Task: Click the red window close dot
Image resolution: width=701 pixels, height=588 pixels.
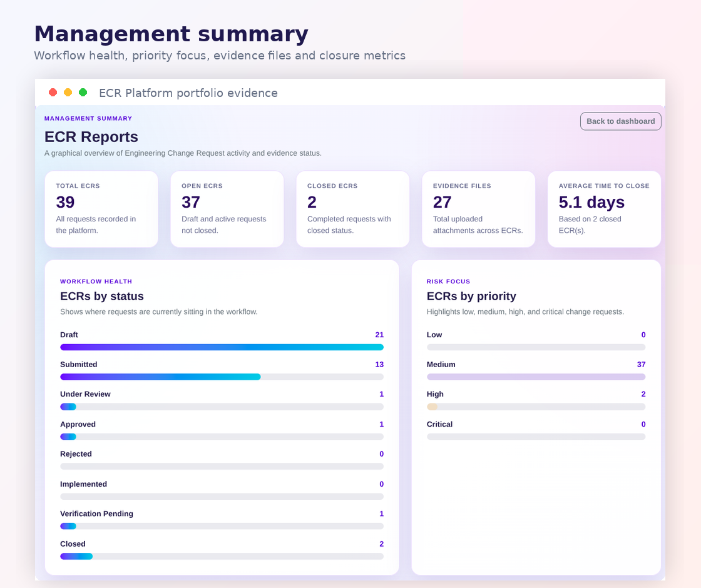Action: point(53,93)
